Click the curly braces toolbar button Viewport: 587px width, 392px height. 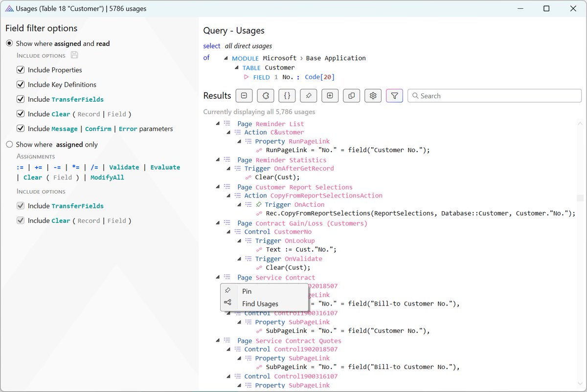pyautogui.click(x=287, y=96)
